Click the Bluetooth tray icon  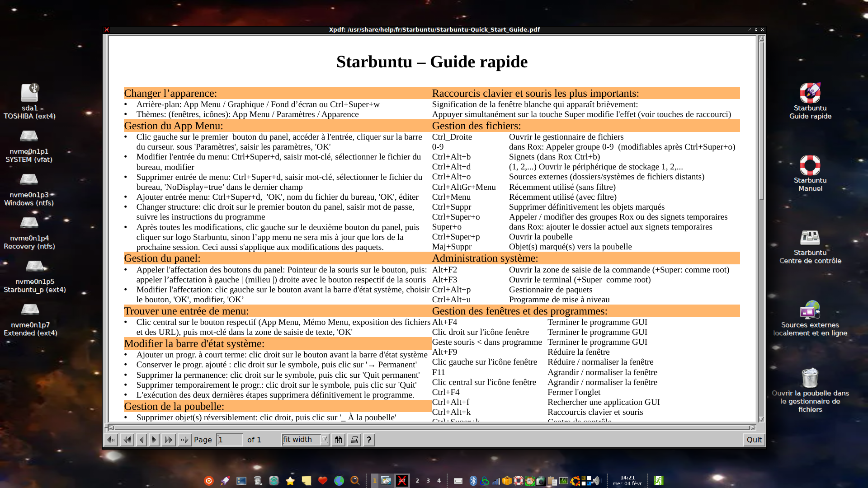pos(473,481)
